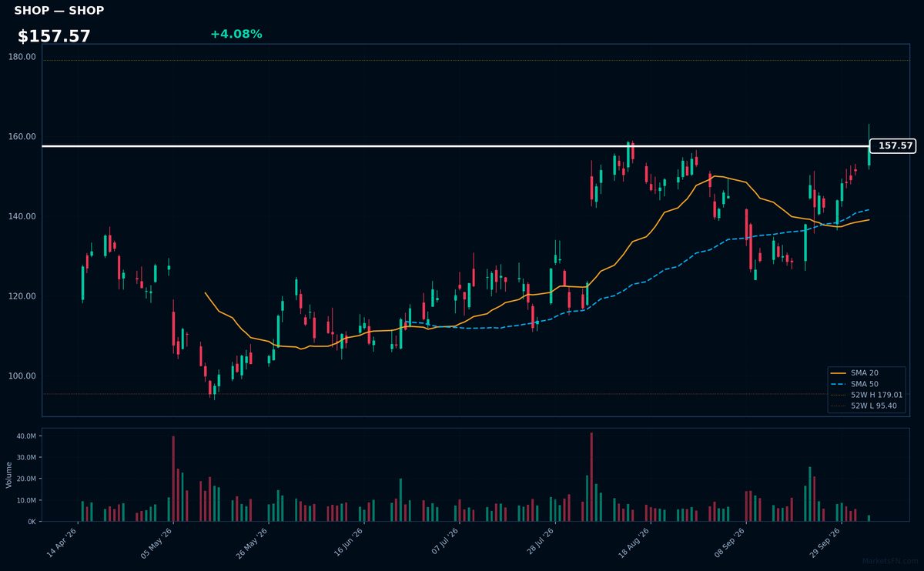
Task: Click the 157.57 price tag on right axis
Action: (x=893, y=145)
